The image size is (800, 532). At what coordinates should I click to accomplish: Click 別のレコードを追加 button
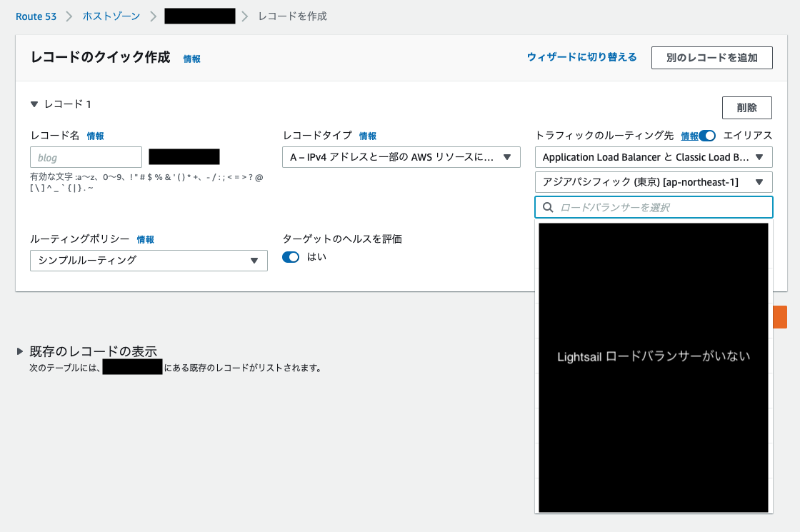pos(711,58)
